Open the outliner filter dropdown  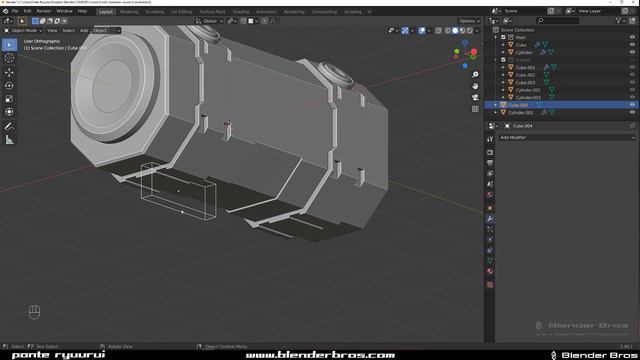pyautogui.click(x=621, y=21)
